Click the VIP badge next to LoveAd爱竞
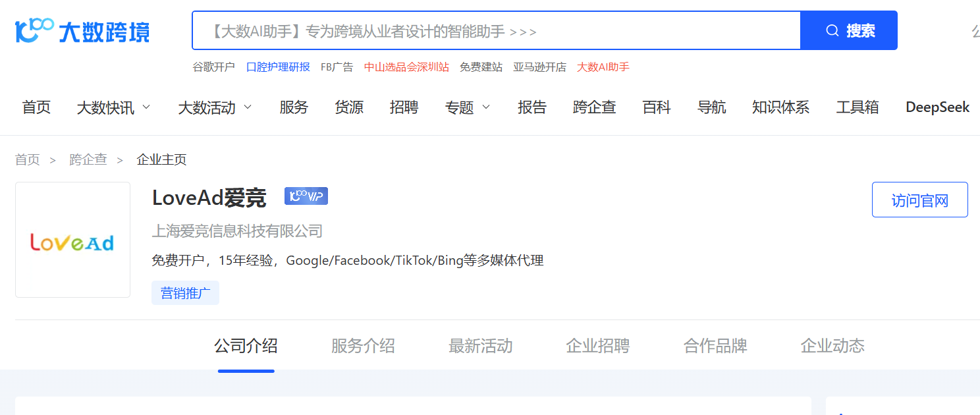 click(x=306, y=196)
